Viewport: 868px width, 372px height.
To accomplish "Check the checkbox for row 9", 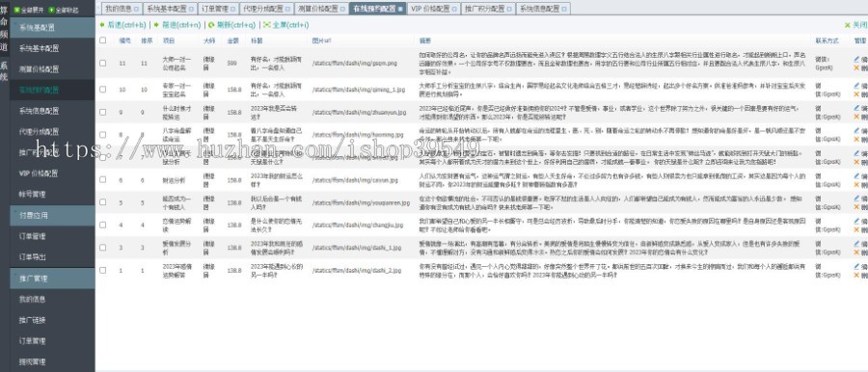I will click(102, 113).
